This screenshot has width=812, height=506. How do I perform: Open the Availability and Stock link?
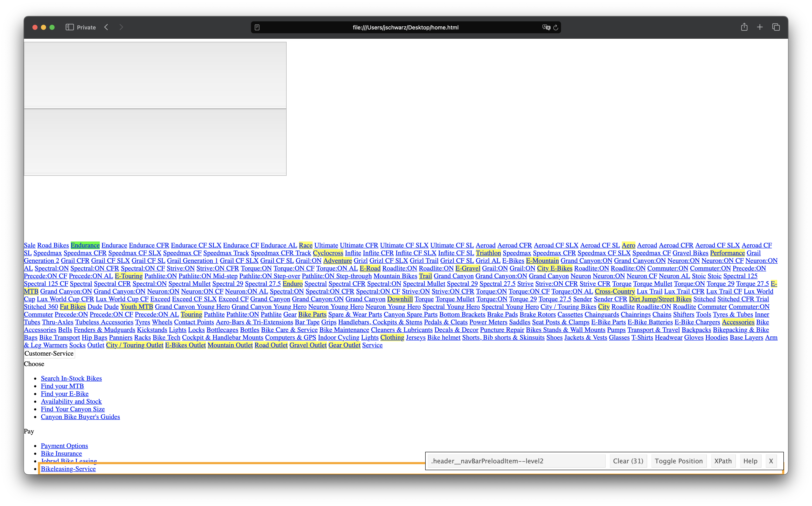pos(71,402)
